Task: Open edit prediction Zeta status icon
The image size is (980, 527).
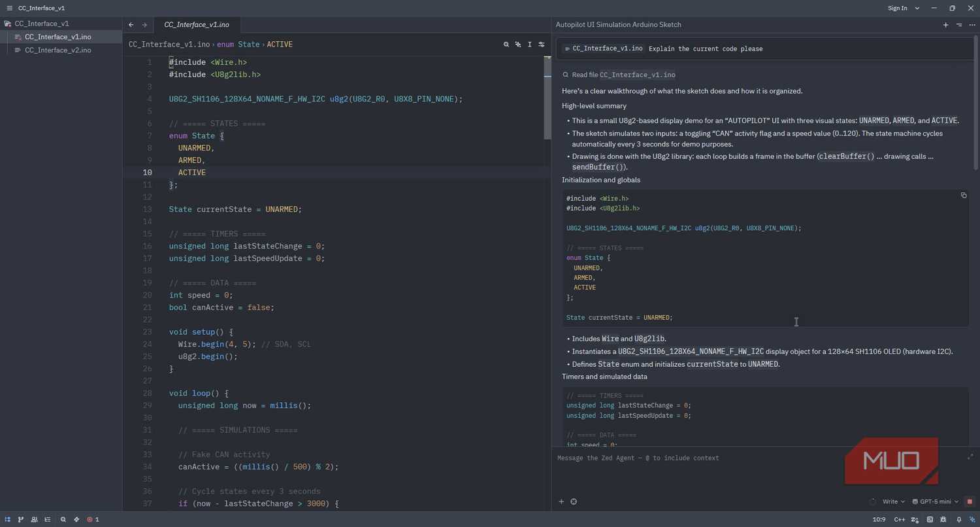Action: click(916, 520)
